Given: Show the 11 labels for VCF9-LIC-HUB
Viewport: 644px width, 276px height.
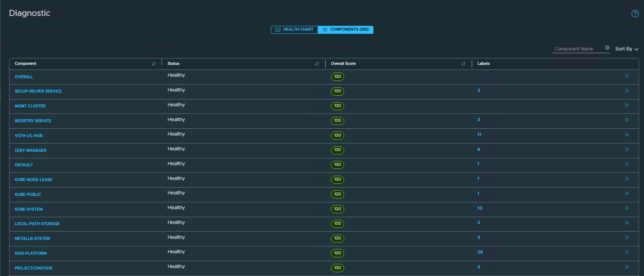Looking at the screenshot, I should [479, 134].
